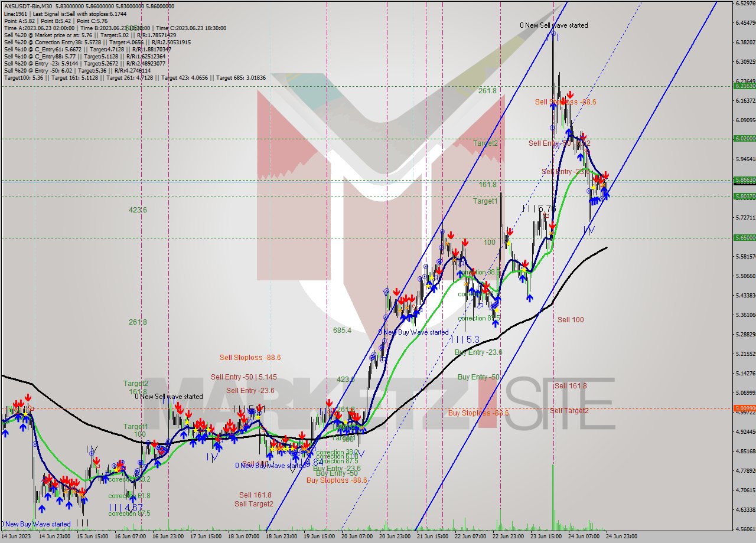
Task: Click the 5.945 price axis label
Action: click(745, 159)
